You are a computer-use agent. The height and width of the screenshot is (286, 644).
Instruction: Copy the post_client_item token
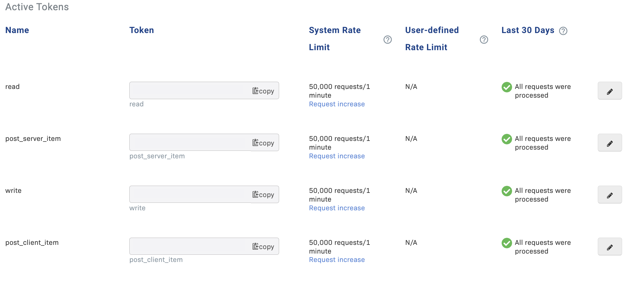[x=263, y=247]
